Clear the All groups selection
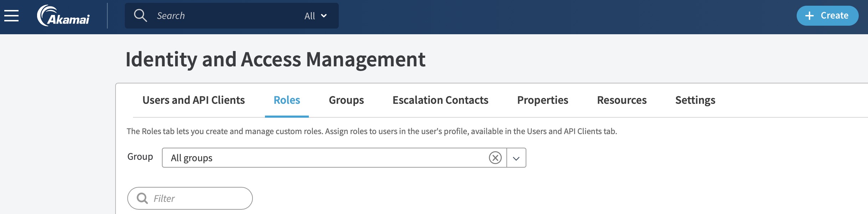Viewport: 868px width, 214px height. [x=495, y=158]
